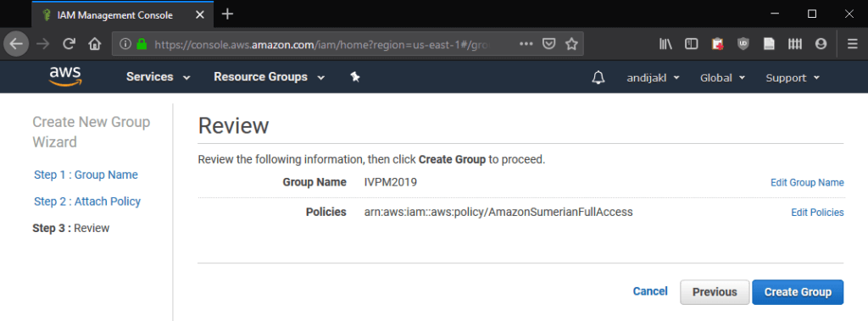Open uBlock Origin shield icon
The width and height of the screenshot is (868, 321).
(x=743, y=44)
